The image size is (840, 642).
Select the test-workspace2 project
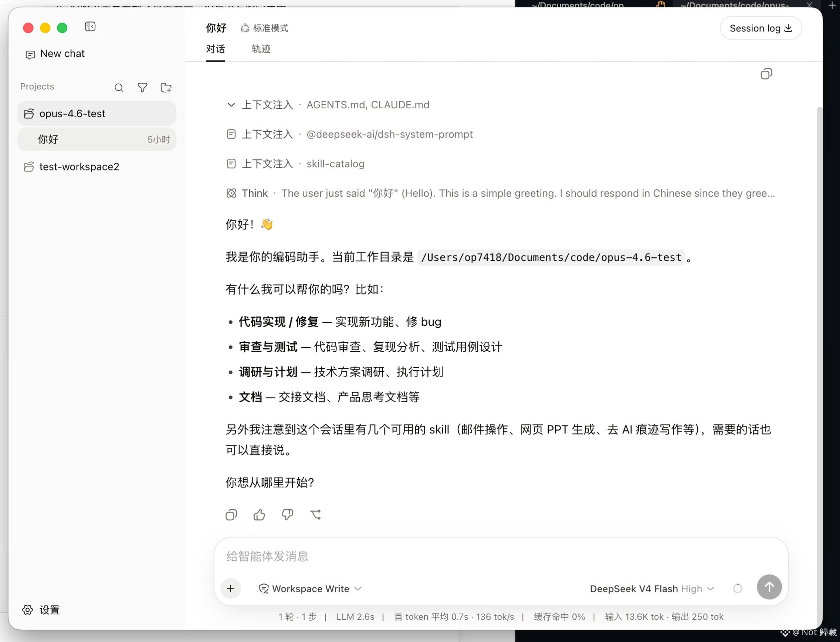pyautogui.click(x=96, y=167)
